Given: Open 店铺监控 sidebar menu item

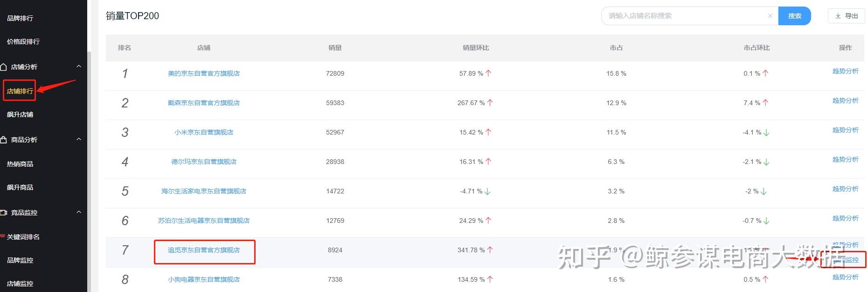Looking at the screenshot, I should (x=20, y=284).
